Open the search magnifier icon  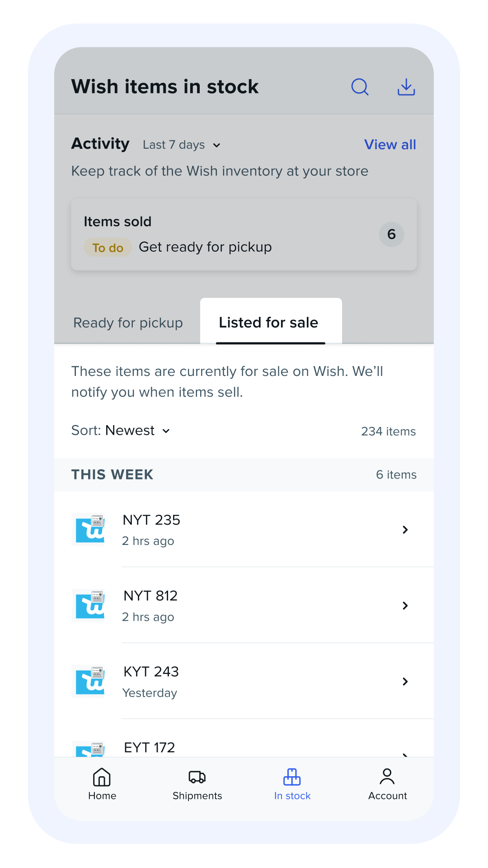(360, 87)
